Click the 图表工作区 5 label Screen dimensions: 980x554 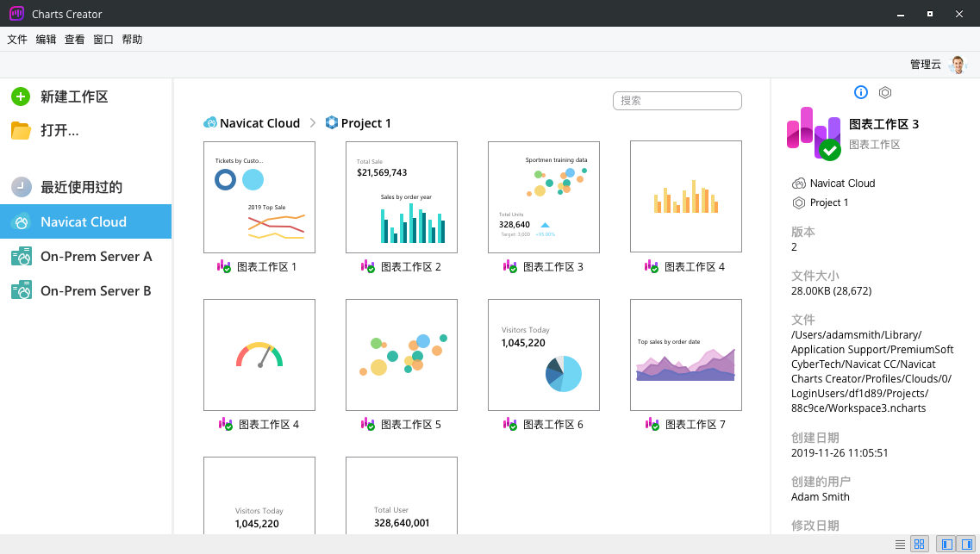(x=410, y=424)
